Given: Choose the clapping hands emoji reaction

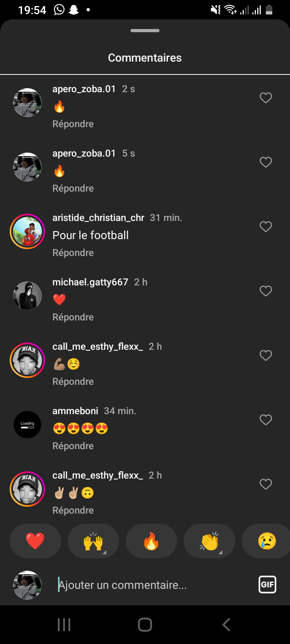Looking at the screenshot, I should click(209, 541).
